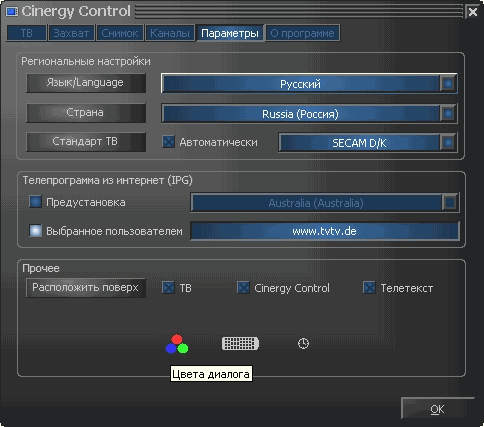Select the Параметры tab
484x427 pixels.
230,33
